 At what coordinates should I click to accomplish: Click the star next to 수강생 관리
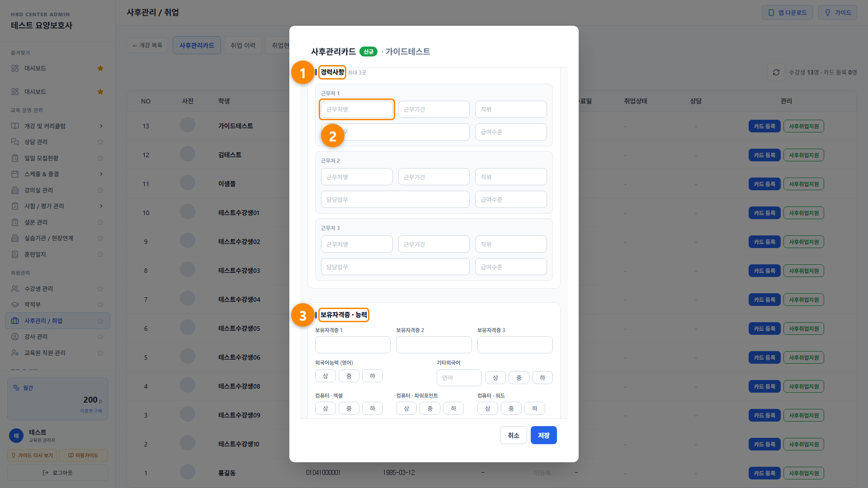[x=100, y=289]
